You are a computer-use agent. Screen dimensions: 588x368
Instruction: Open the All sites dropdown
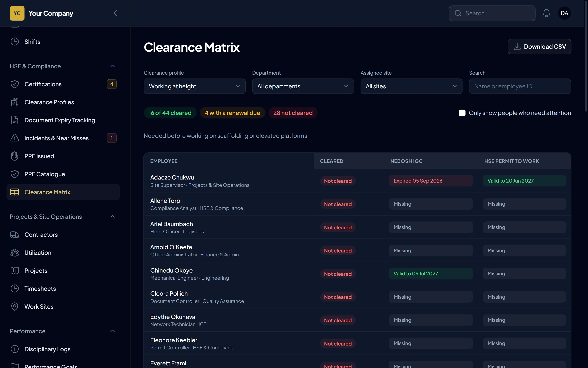tap(411, 86)
